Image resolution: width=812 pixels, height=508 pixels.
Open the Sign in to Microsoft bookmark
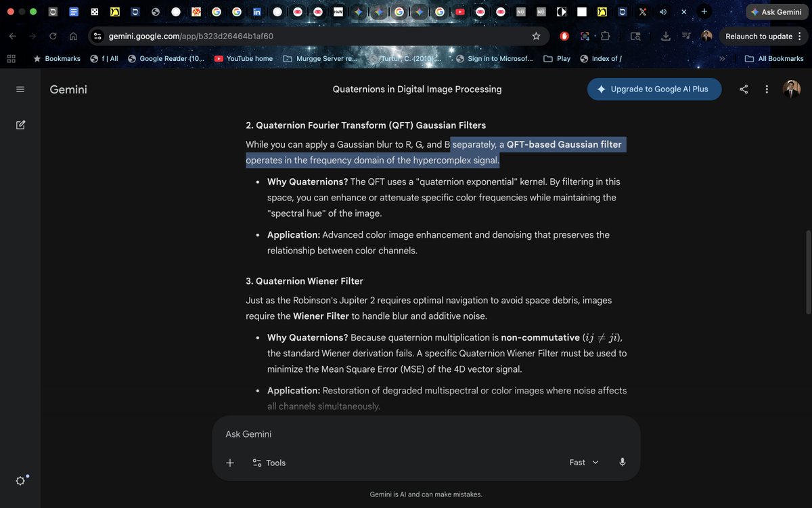[495, 59]
